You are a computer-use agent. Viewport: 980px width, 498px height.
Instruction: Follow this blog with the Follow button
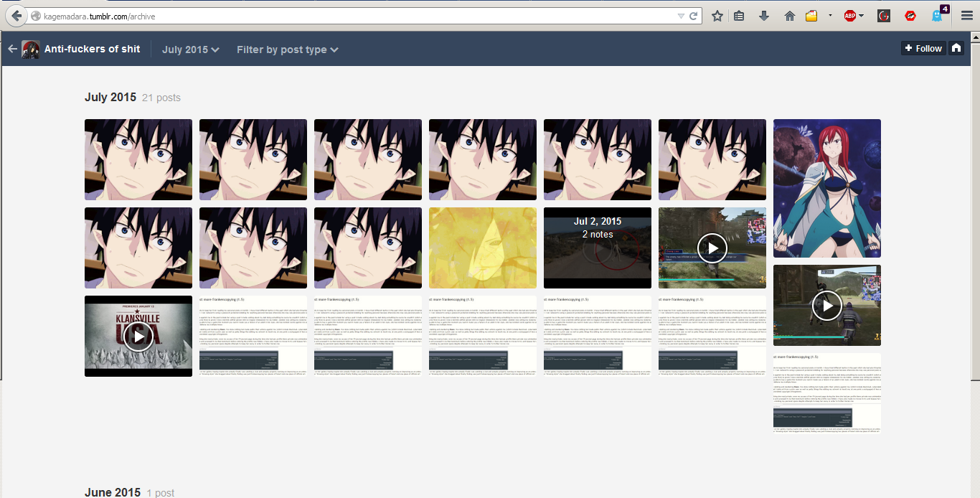[x=923, y=48]
